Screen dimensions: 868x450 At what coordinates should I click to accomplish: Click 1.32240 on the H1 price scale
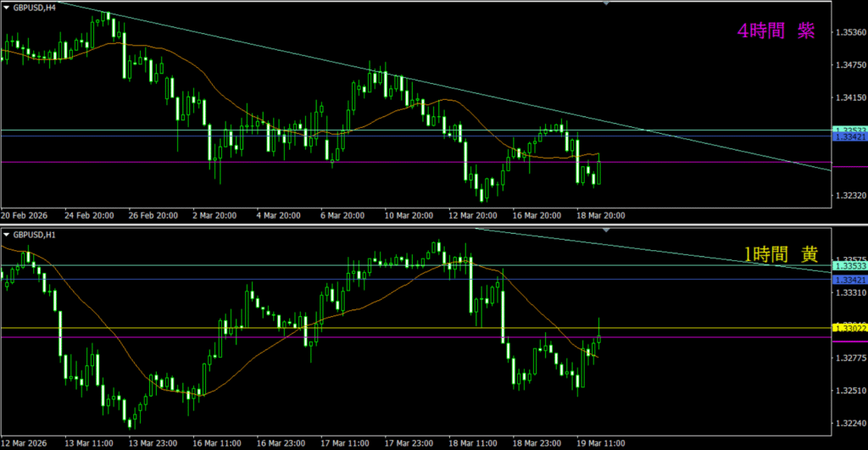tap(849, 424)
